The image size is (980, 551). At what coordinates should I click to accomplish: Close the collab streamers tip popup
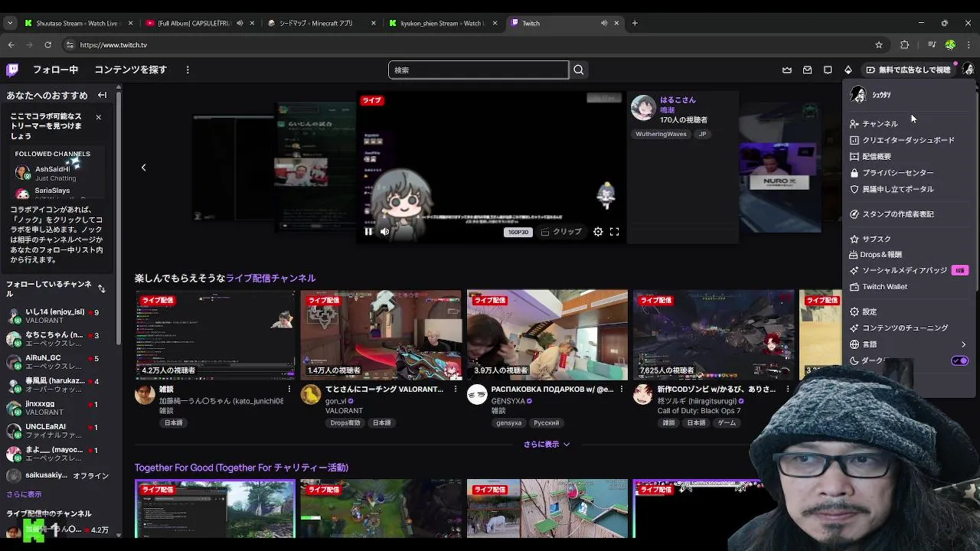coord(98,117)
